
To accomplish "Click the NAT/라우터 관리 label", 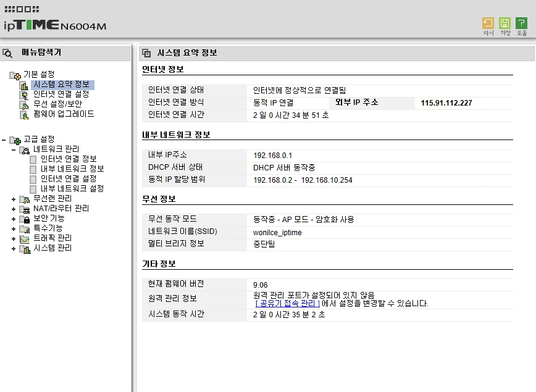I will pyautogui.click(x=61, y=209).
